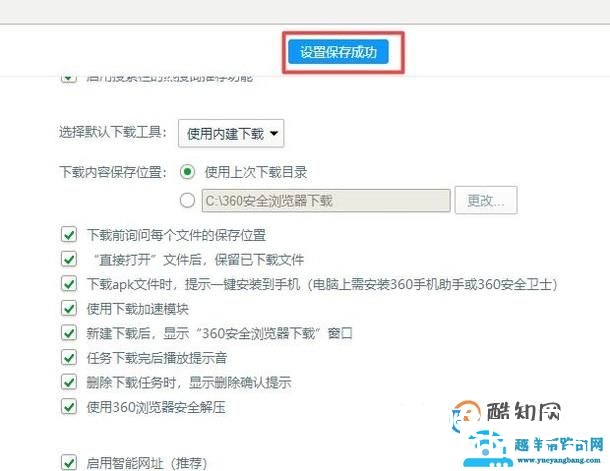
Task: Click the 设置保存成功 notification
Action: click(x=338, y=52)
